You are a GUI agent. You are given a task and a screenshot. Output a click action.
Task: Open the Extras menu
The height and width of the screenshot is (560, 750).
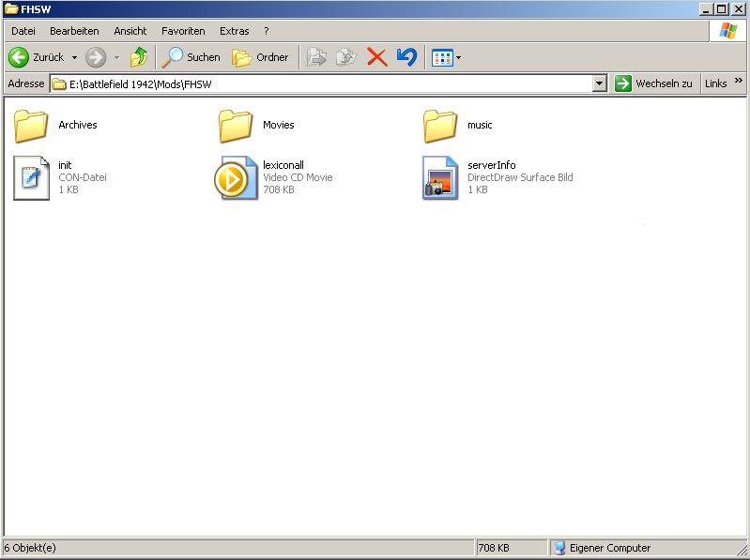click(x=235, y=31)
